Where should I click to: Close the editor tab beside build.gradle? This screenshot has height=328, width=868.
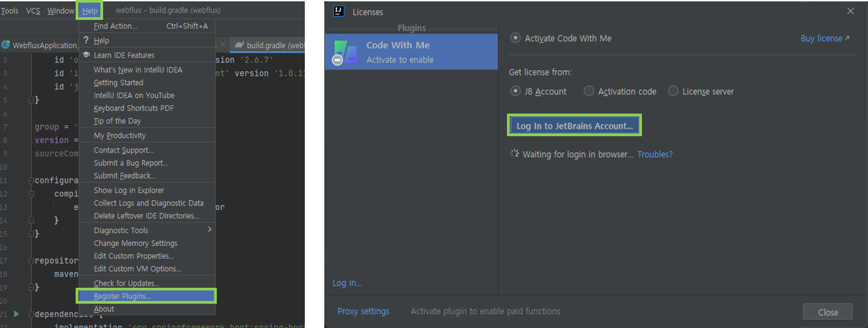(x=223, y=45)
